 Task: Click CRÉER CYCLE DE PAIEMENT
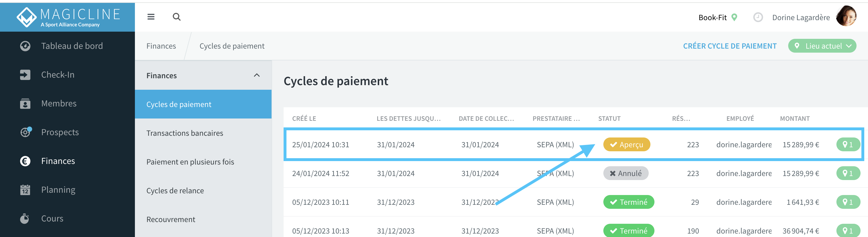pos(730,46)
